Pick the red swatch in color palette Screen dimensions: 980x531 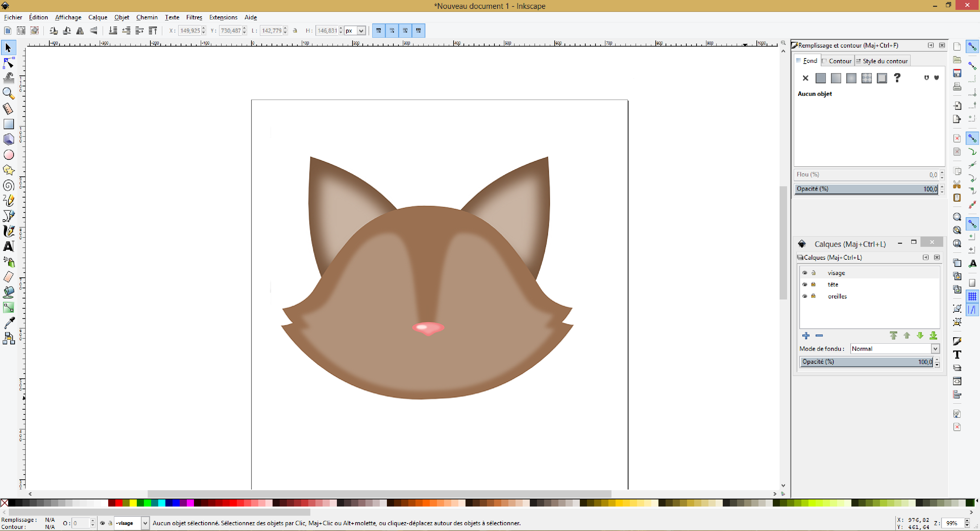119,503
